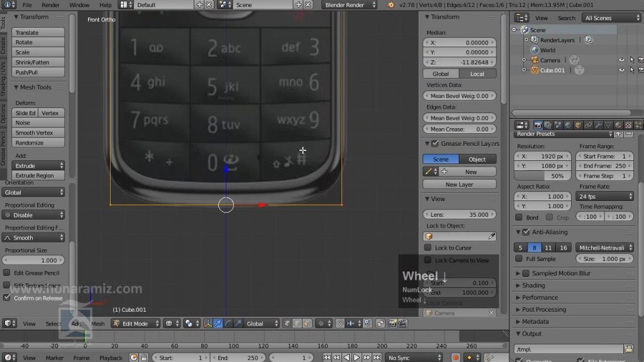Click the OpenGL render image camera icon

(x=392, y=324)
